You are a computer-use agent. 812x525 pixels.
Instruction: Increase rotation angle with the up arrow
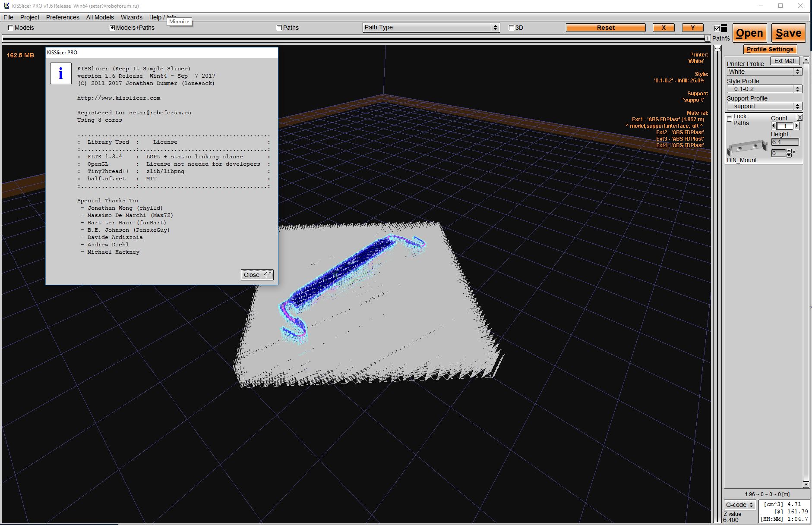pos(789,151)
